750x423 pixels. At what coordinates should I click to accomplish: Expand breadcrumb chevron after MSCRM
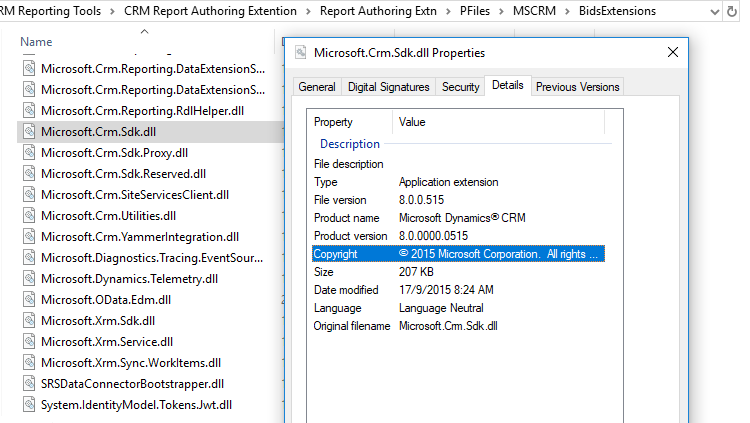pos(567,11)
